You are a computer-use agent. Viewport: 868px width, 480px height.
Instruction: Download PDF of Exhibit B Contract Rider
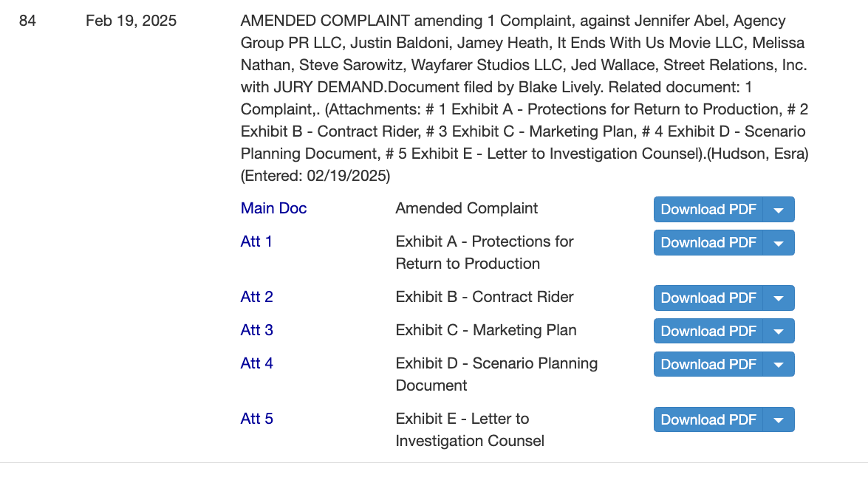coord(708,298)
